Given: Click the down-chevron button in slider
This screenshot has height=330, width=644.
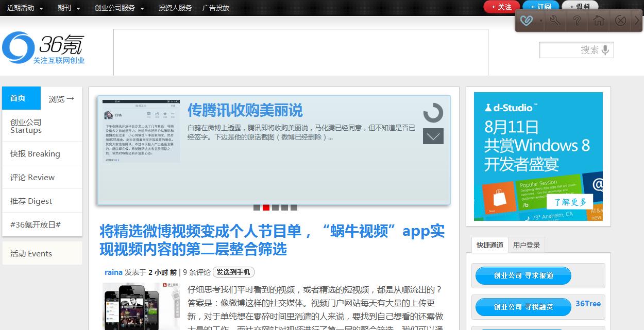Looking at the screenshot, I should [433, 136].
